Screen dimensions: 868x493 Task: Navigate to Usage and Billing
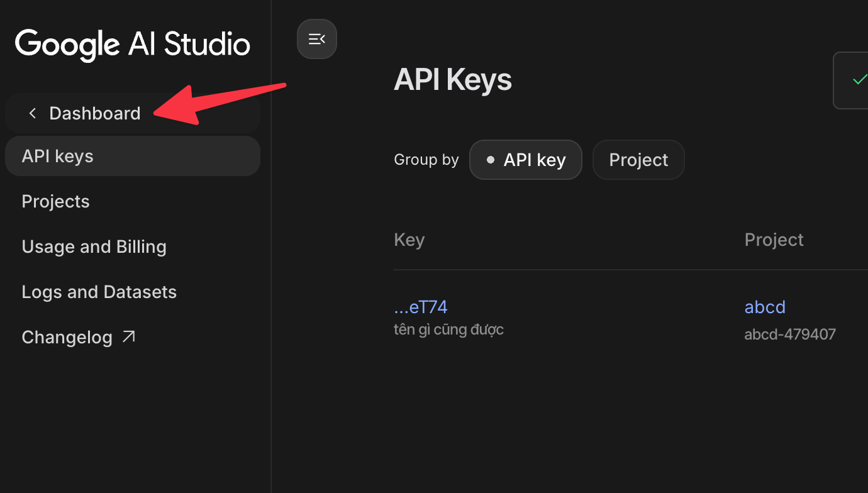click(x=94, y=246)
